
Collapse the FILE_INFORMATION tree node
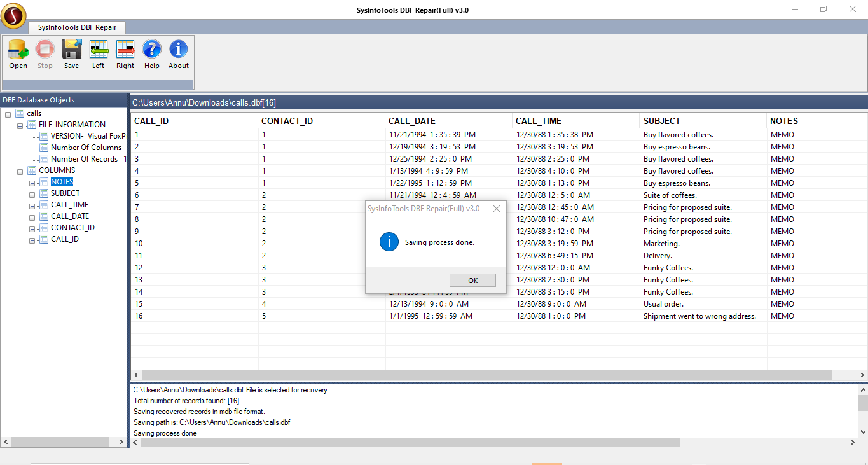[20, 125]
